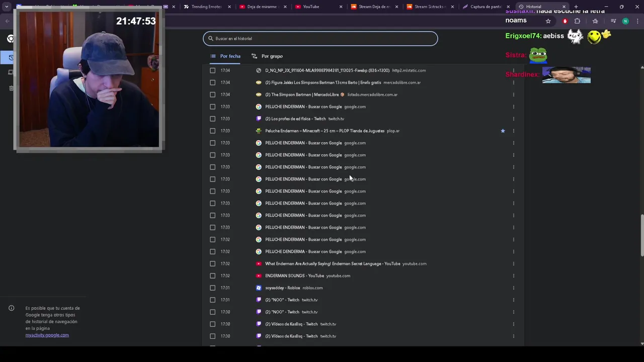Close the Trending Emotes tab

click(x=230, y=7)
